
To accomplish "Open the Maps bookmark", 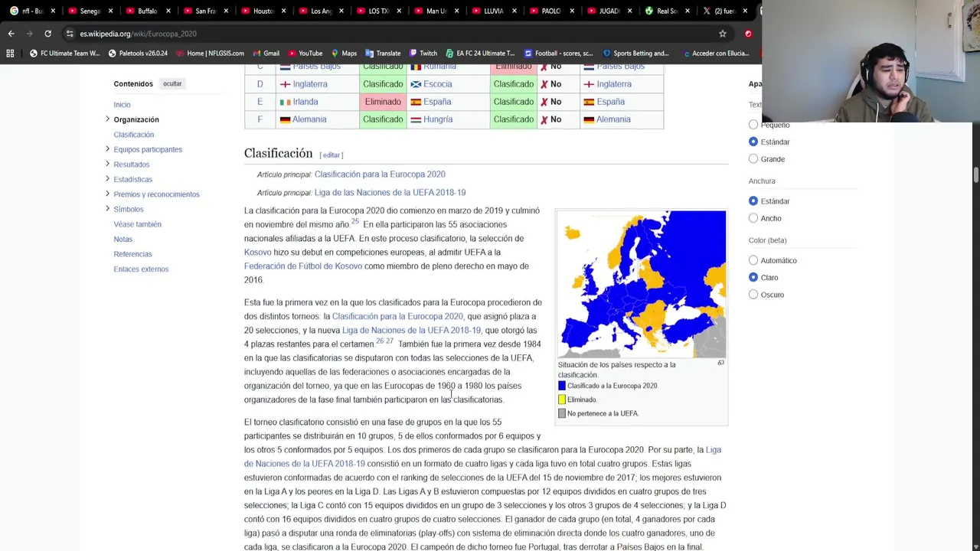I will click(x=344, y=54).
